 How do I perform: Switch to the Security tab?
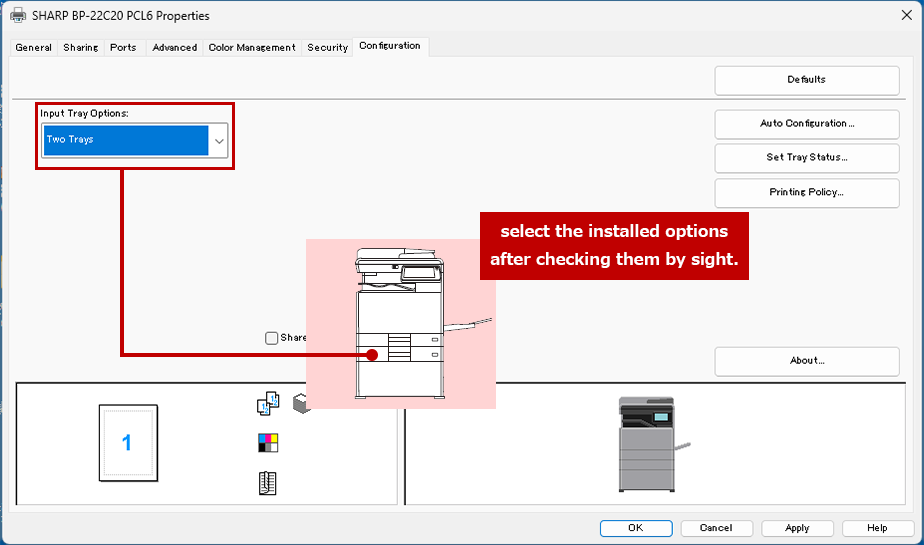click(328, 48)
